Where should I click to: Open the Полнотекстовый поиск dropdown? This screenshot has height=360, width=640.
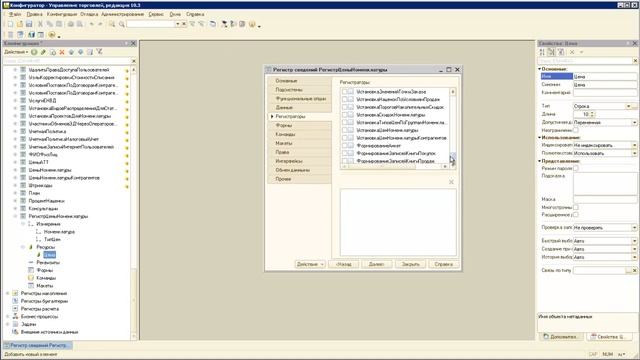(x=634, y=153)
